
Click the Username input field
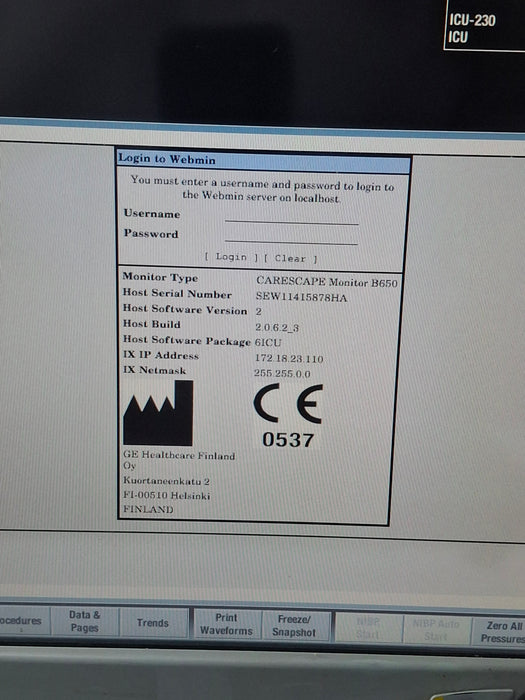click(292, 217)
